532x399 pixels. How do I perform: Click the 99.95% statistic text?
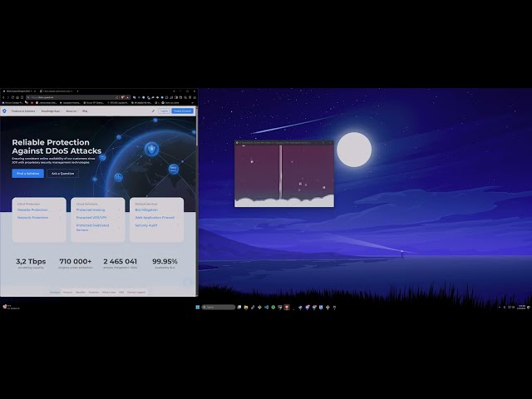click(x=165, y=262)
